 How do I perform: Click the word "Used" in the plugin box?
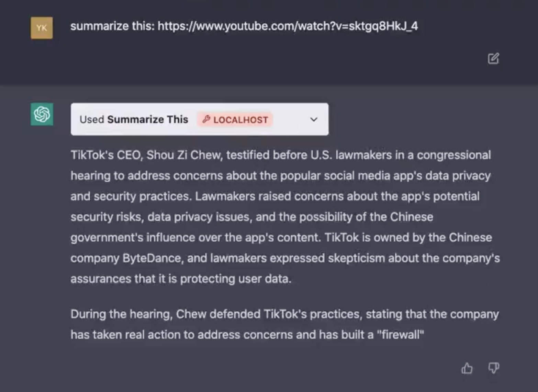point(92,119)
